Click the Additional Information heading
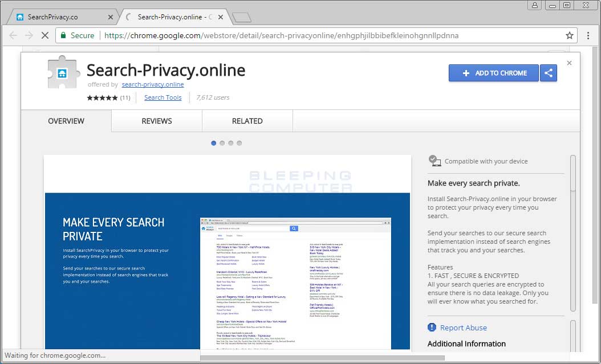601x364 pixels. (466, 343)
